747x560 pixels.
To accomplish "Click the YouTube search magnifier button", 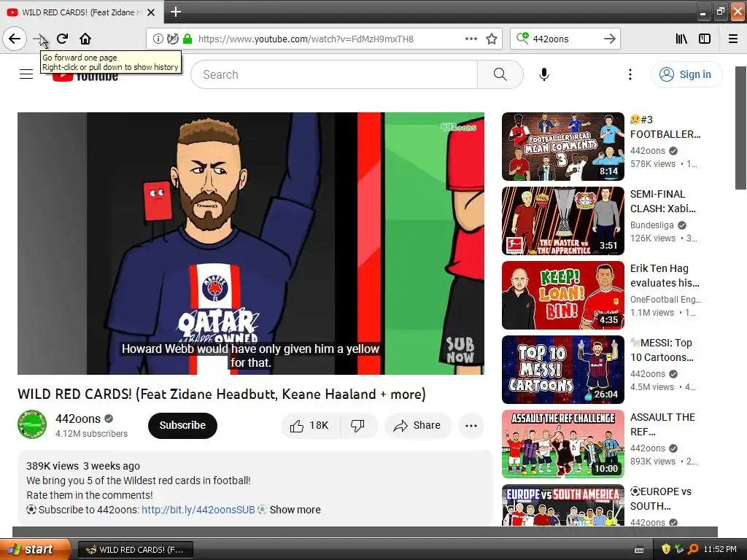I will coord(500,74).
